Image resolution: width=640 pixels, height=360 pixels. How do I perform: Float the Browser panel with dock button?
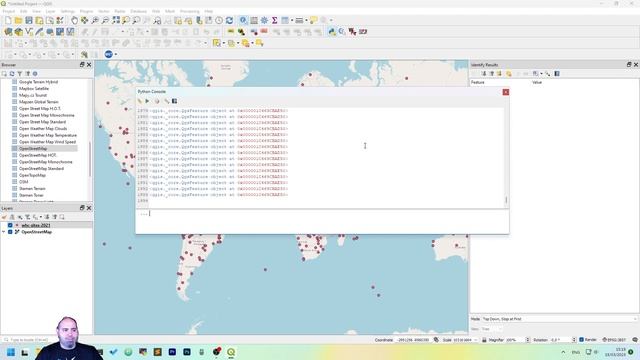click(x=82, y=64)
